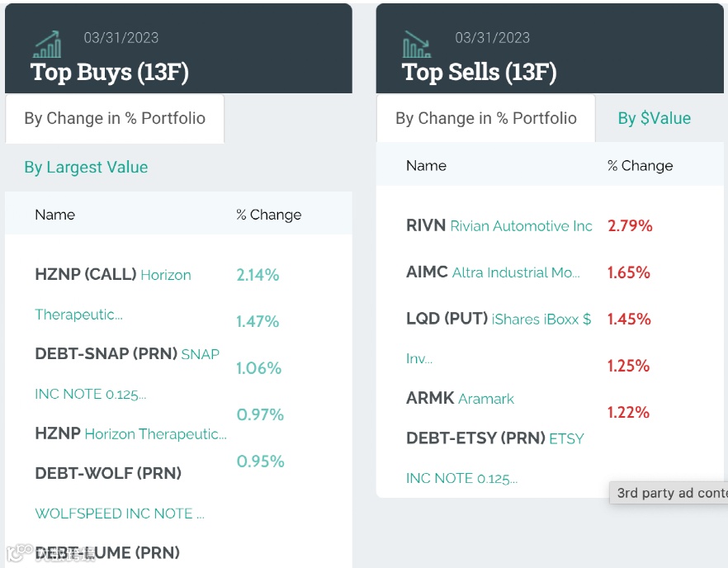Image resolution: width=728 pixels, height=568 pixels.
Task: Click the Top Sells falling chart icon
Action: coord(418,44)
